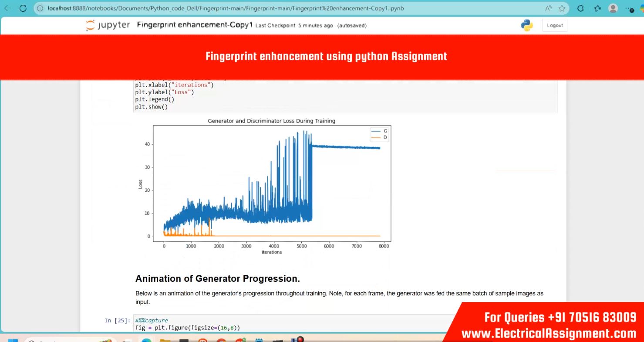
Task: Click the Python kernel logo
Action: pos(527,25)
